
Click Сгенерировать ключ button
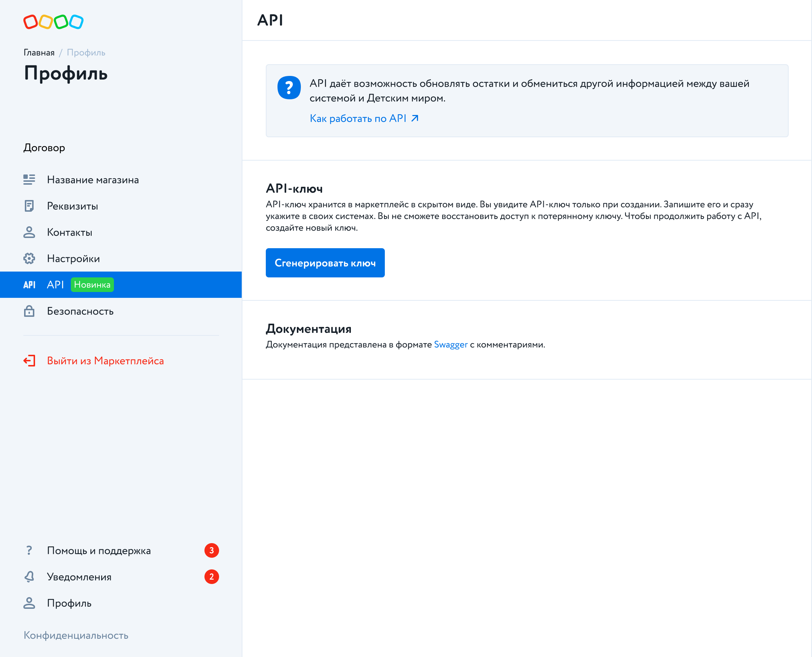[x=325, y=263]
